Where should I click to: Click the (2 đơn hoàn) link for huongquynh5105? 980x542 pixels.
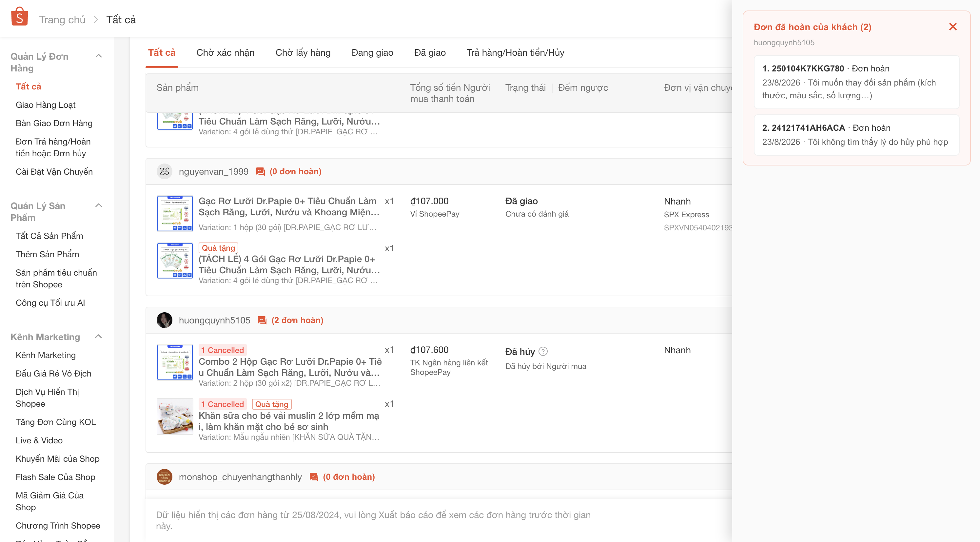click(298, 320)
